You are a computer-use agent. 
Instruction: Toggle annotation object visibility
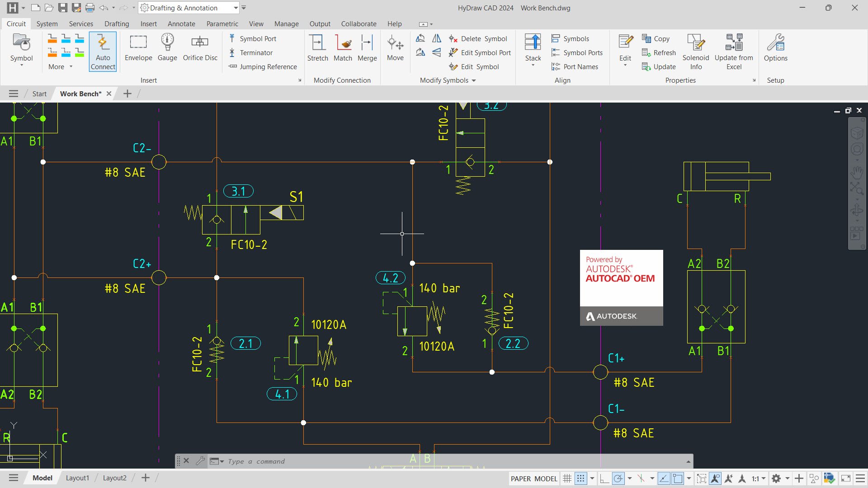pos(715,478)
